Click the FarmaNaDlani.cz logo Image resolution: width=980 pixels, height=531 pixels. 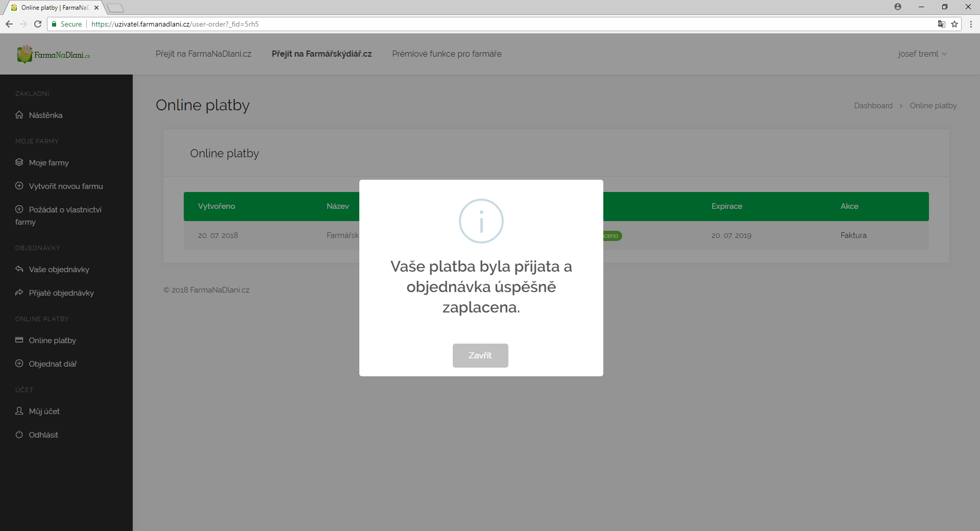pos(54,55)
